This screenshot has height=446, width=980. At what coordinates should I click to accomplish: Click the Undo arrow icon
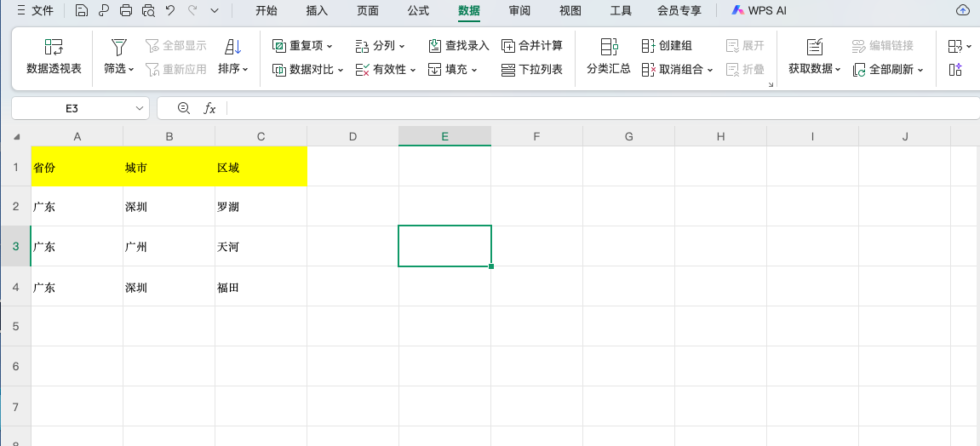point(170,11)
